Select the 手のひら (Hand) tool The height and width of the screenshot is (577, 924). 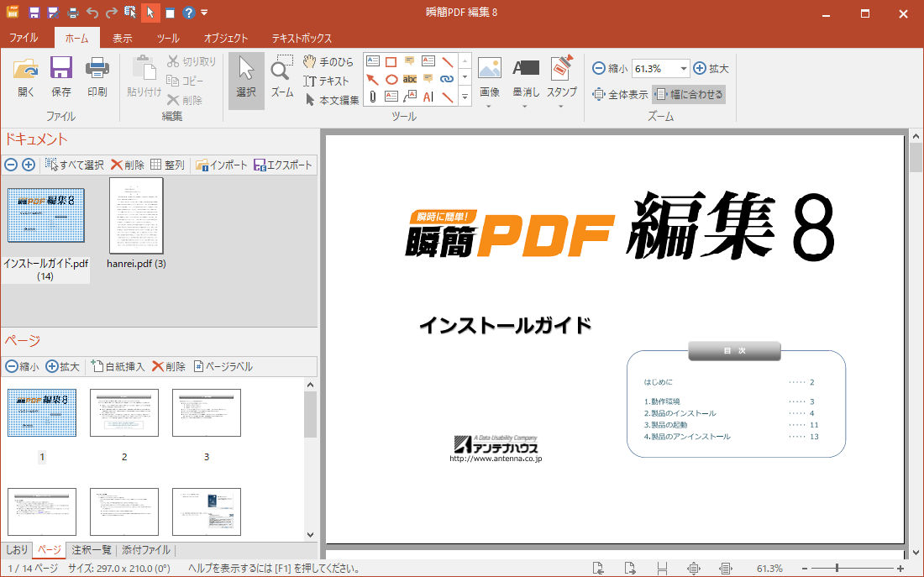(328, 62)
